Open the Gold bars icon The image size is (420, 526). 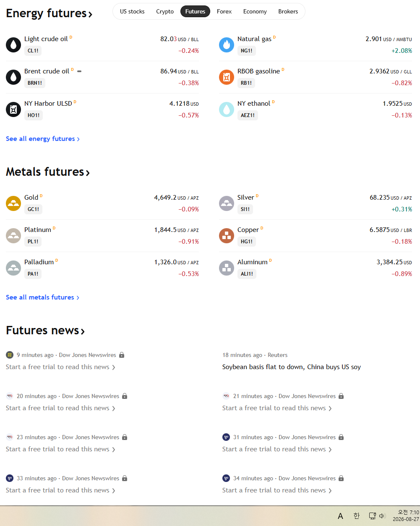[x=13, y=203]
